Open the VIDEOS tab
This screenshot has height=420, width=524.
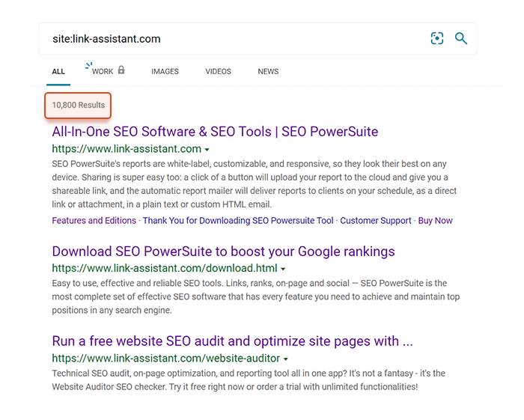[x=219, y=72]
